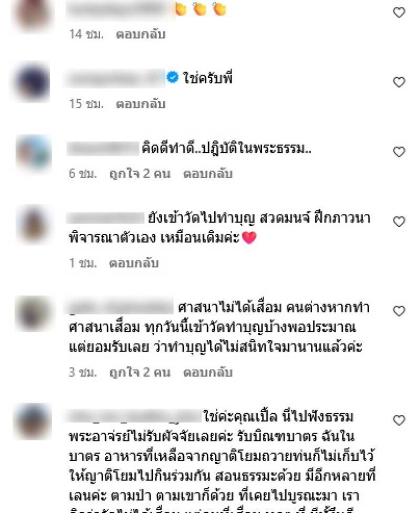Screen dimensions: 420x513
Task: Open the verified badge beside 'ใช่ครับพี่'
Action: (x=172, y=78)
